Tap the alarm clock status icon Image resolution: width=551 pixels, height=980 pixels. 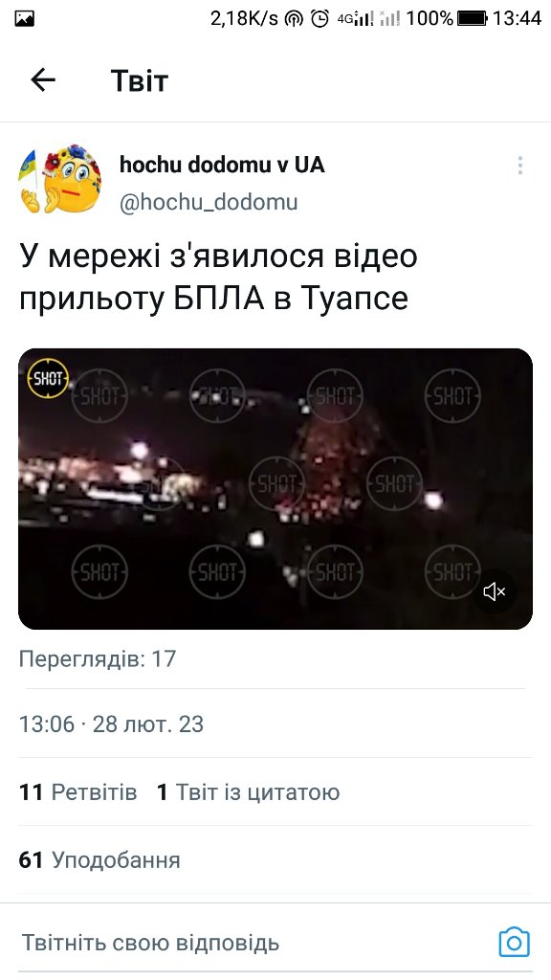320,19
